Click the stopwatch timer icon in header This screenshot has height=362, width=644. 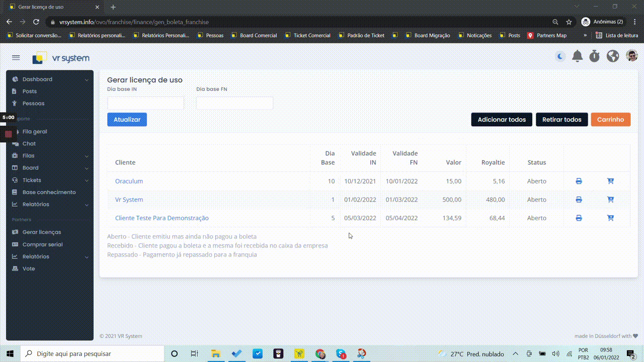tap(595, 56)
